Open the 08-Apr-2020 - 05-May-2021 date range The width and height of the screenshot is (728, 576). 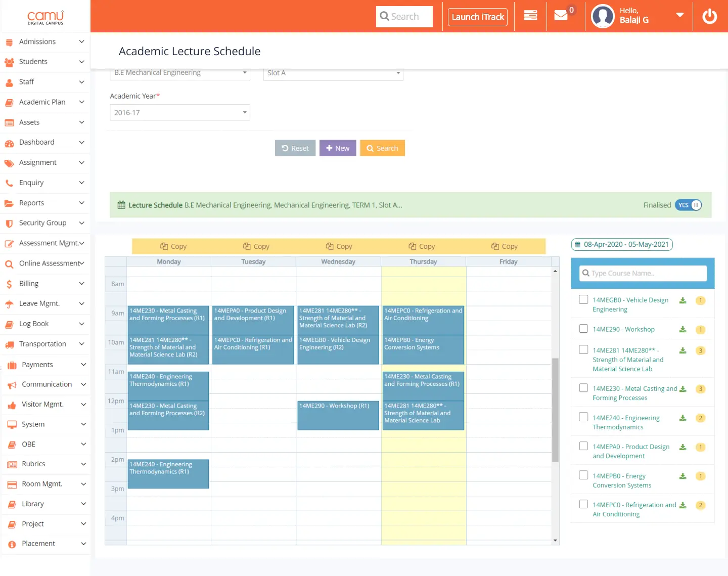pyautogui.click(x=622, y=244)
